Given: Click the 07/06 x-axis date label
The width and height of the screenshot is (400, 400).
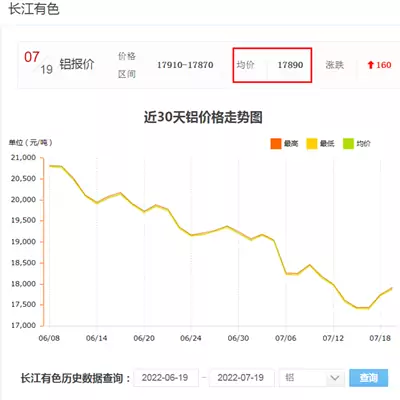Looking at the screenshot, I should point(286,338).
